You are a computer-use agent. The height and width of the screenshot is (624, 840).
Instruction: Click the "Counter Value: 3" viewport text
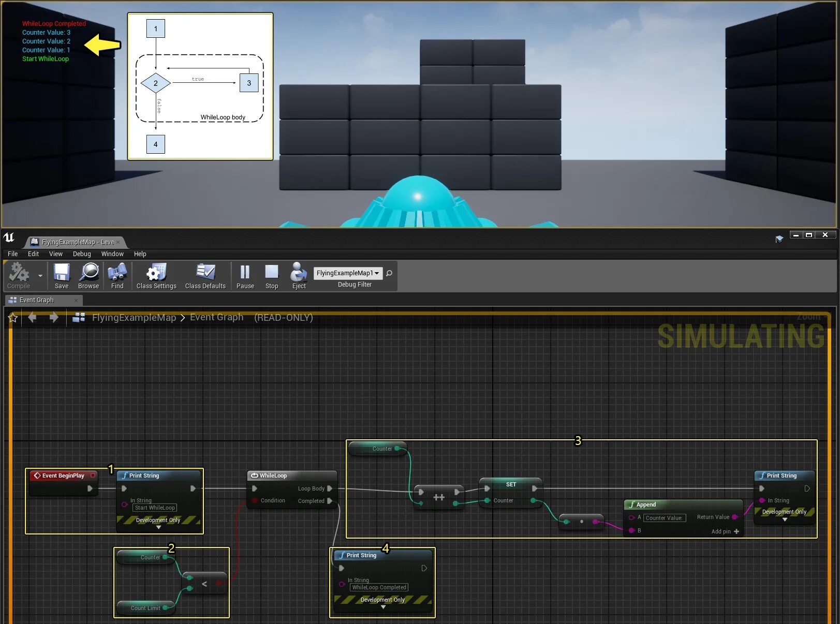(x=46, y=32)
